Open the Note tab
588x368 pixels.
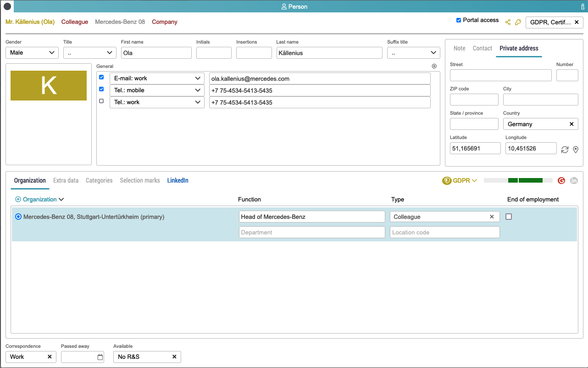pos(459,48)
